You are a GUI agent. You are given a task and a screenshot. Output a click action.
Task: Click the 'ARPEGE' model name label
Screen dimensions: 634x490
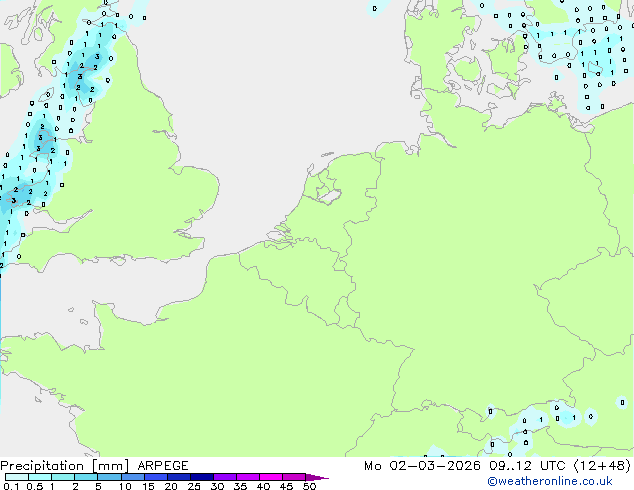(163, 466)
